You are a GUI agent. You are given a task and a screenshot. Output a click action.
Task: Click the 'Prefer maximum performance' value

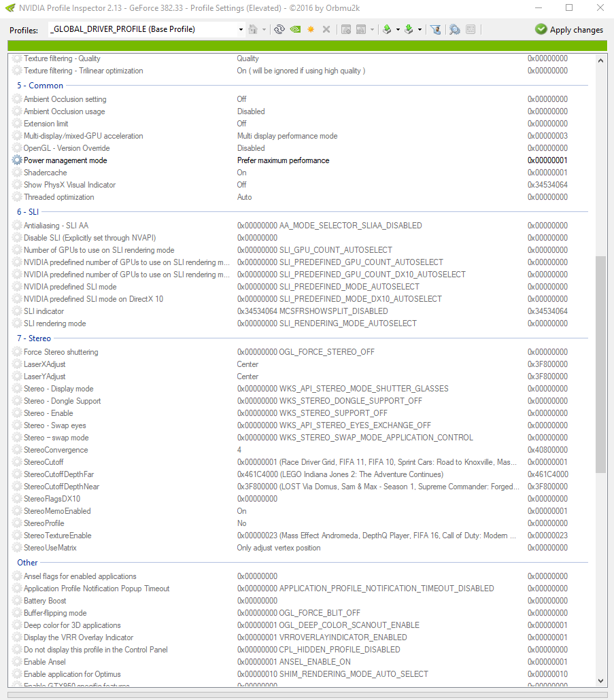(283, 160)
